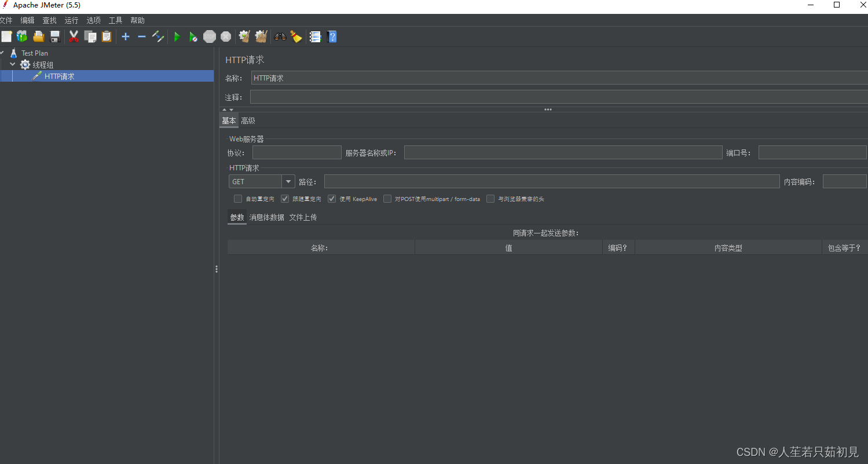Click the horizontal divider dots handle
Image resolution: width=868 pixels, height=464 pixels.
(x=548, y=109)
